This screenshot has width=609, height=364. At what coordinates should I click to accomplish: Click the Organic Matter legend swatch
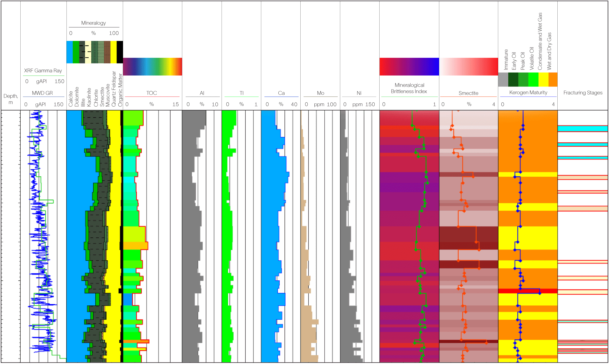pos(119,52)
